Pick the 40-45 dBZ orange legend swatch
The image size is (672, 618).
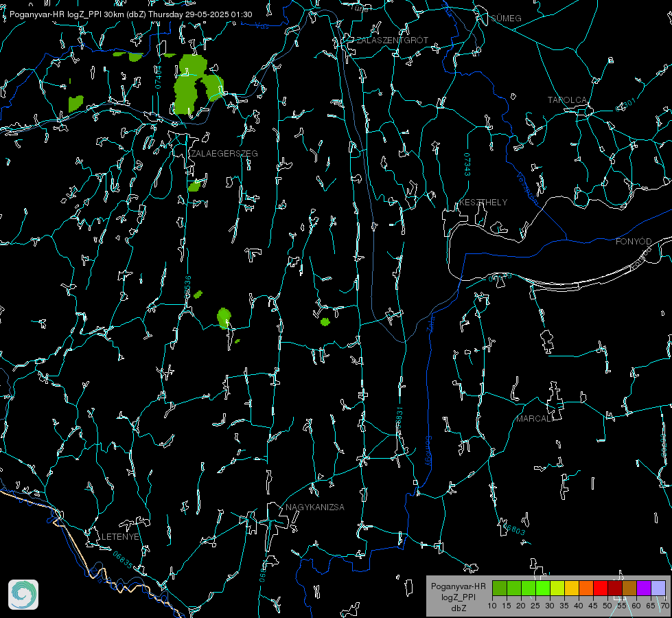pyautogui.click(x=586, y=588)
